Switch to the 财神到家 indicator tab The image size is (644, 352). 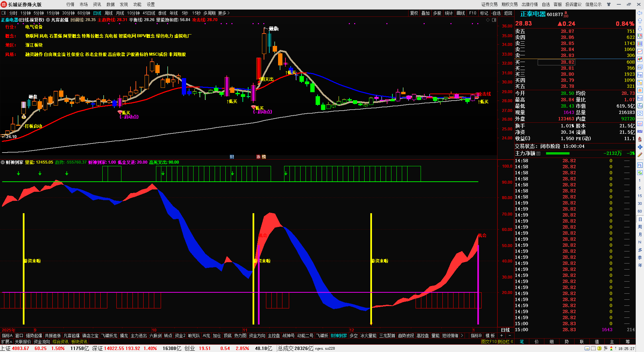tap(339, 336)
